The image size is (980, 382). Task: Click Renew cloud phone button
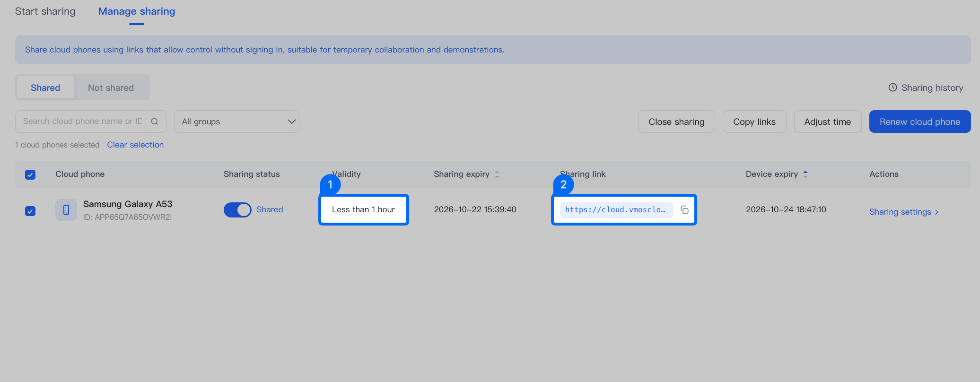(x=920, y=122)
